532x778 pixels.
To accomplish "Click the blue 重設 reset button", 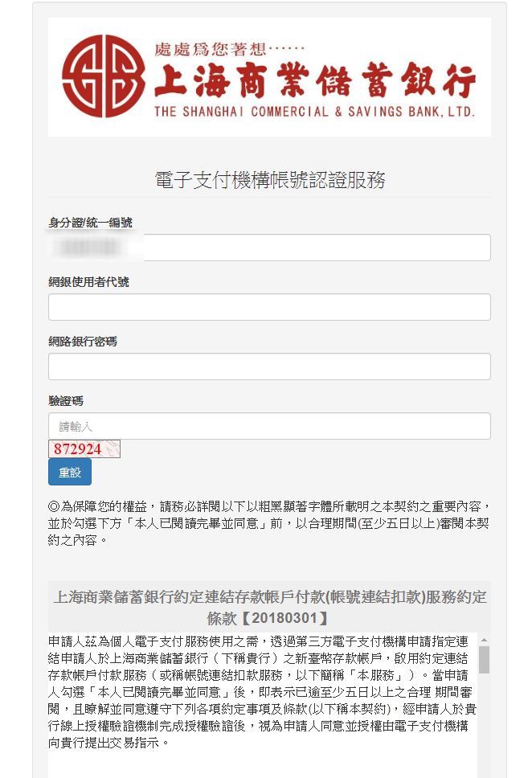I will (70, 473).
